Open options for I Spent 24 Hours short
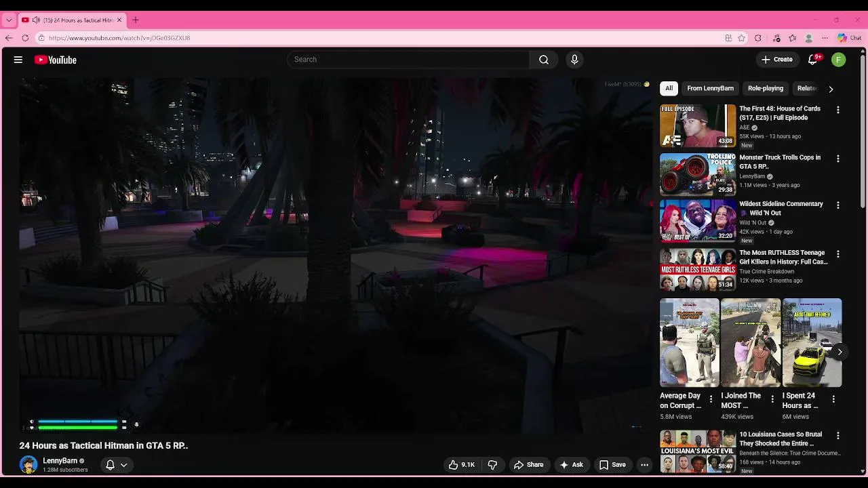This screenshot has height=488, width=868. pos(833,399)
